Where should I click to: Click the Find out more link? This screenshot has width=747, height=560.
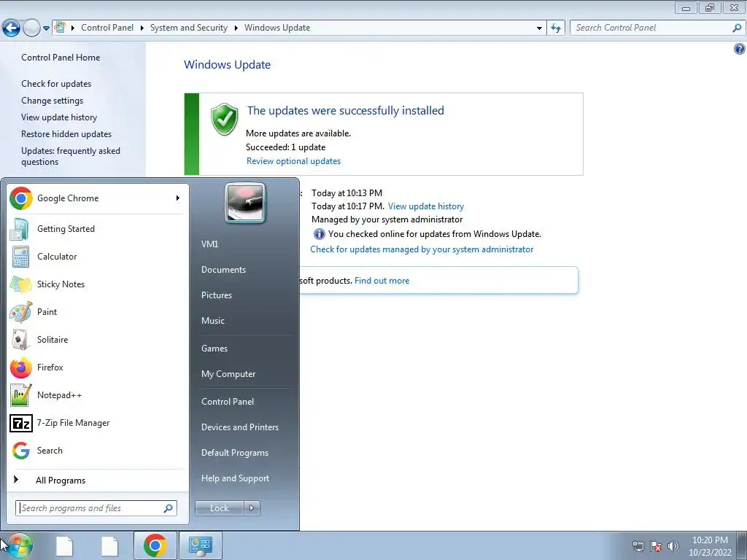382,281
